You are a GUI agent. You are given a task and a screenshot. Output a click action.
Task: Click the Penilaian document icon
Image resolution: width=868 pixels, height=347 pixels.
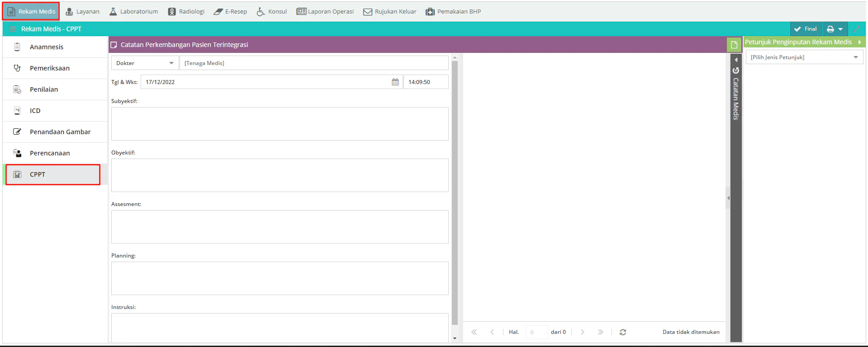[x=17, y=89]
